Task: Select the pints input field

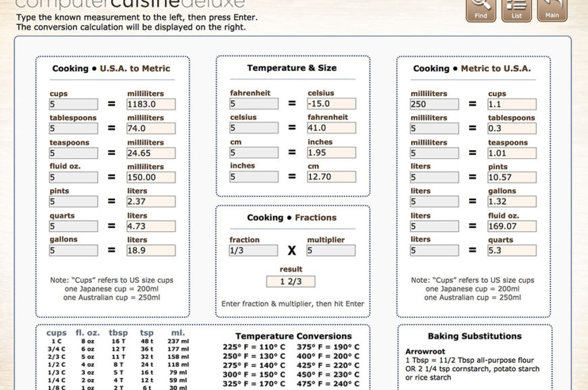Action: click(74, 201)
